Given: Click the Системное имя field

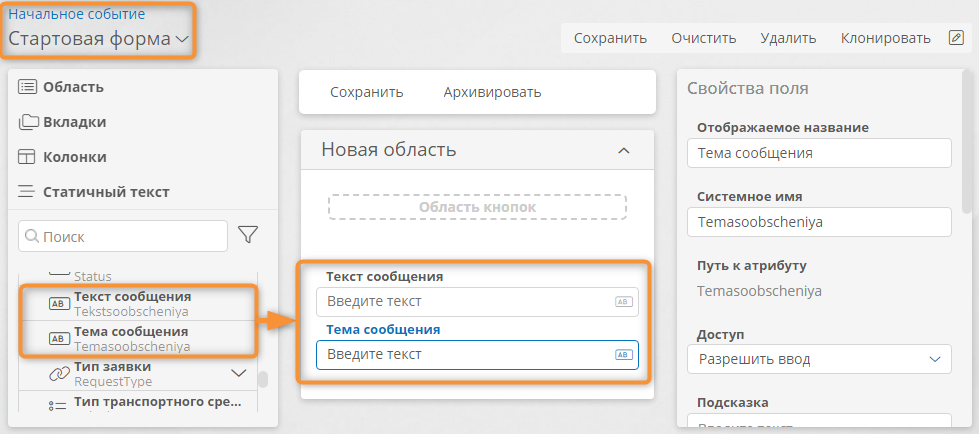Looking at the screenshot, I should (x=819, y=222).
